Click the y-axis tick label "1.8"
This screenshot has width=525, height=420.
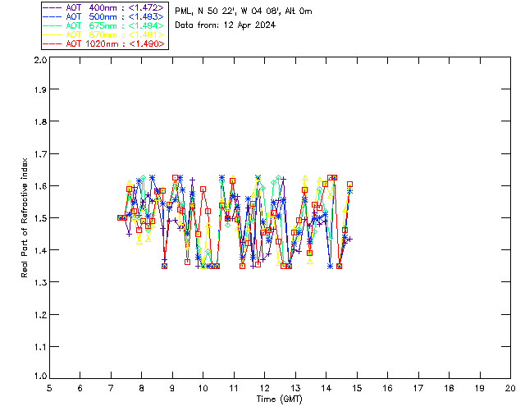(x=40, y=121)
